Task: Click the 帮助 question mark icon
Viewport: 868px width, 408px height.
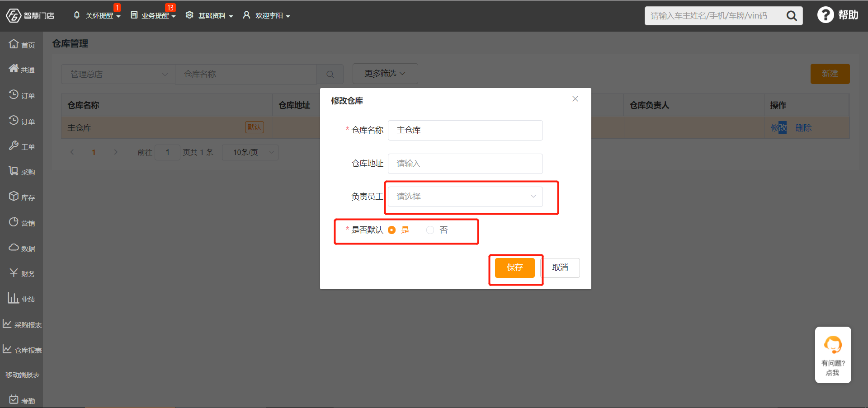Action: click(826, 15)
